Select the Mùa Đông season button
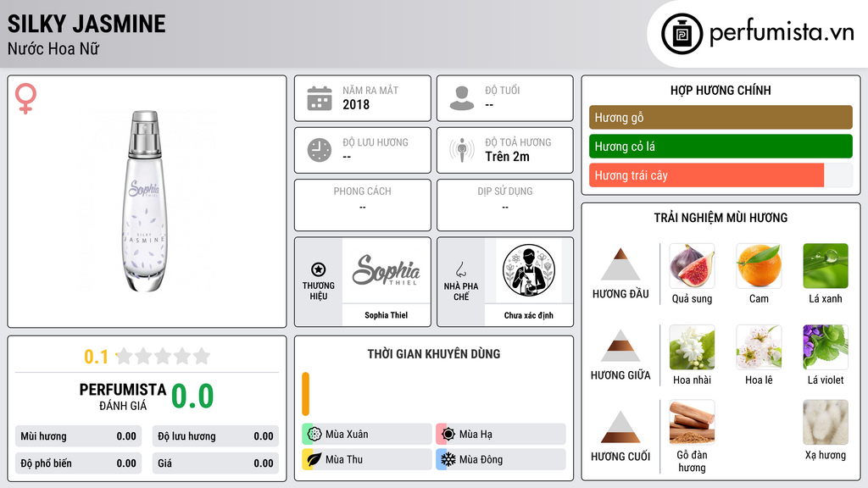Image resolution: width=868 pixels, height=488 pixels. (501, 459)
